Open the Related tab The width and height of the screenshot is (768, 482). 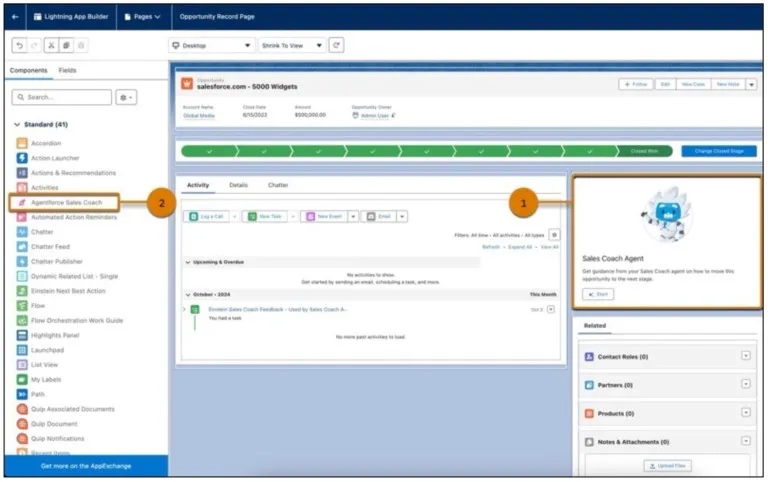(595, 326)
